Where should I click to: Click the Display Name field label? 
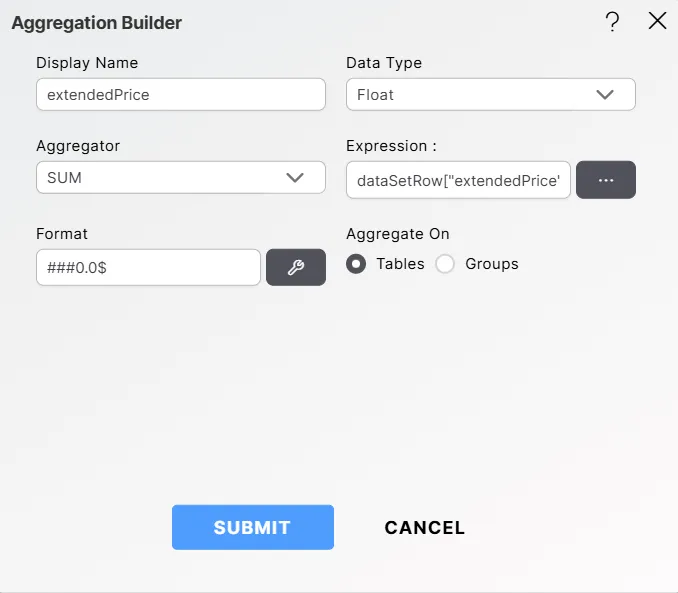point(87,62)
